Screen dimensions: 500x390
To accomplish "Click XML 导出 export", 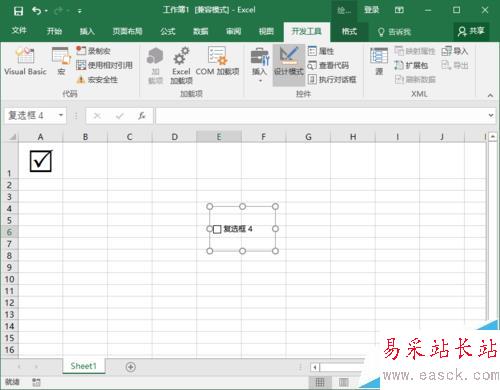I will pyautogui.click(x=455, y=65).
